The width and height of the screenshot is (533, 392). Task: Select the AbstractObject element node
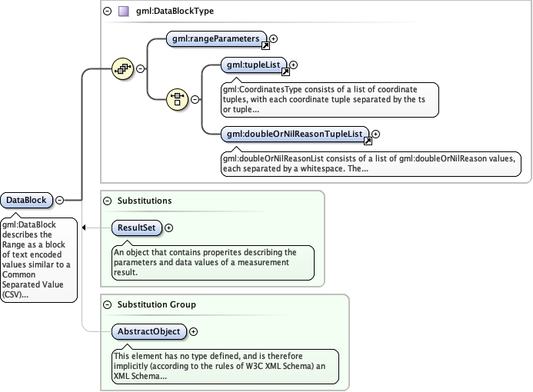[148, 331]
